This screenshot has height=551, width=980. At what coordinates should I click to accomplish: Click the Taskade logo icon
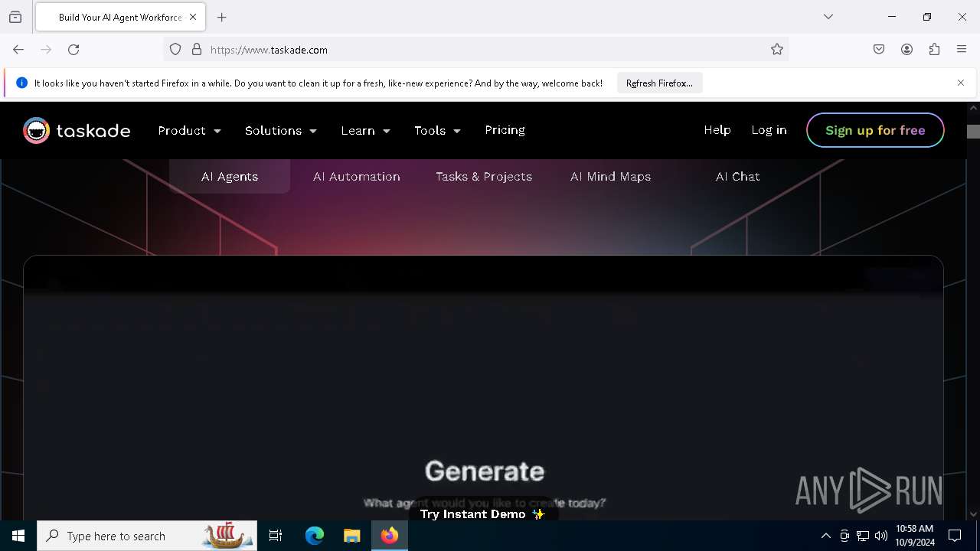coord(36,131)
